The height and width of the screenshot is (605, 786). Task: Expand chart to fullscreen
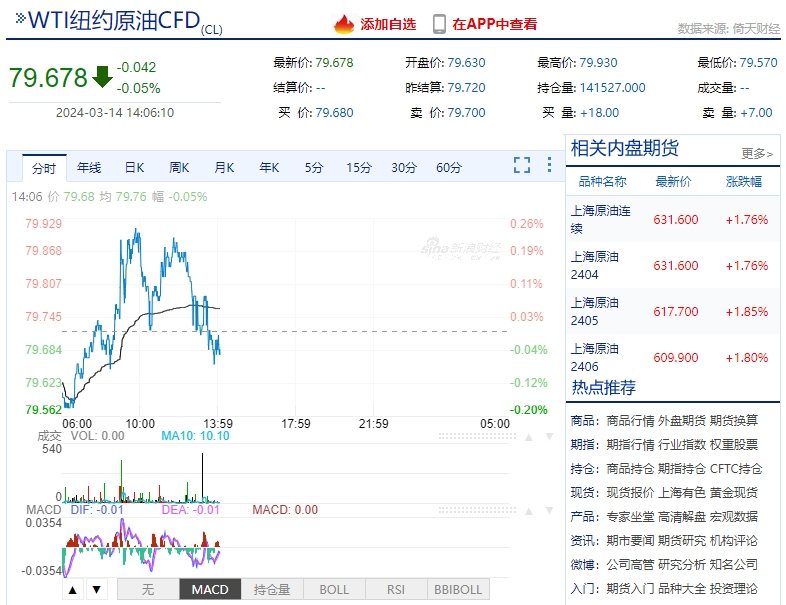[x=522, y=165]
